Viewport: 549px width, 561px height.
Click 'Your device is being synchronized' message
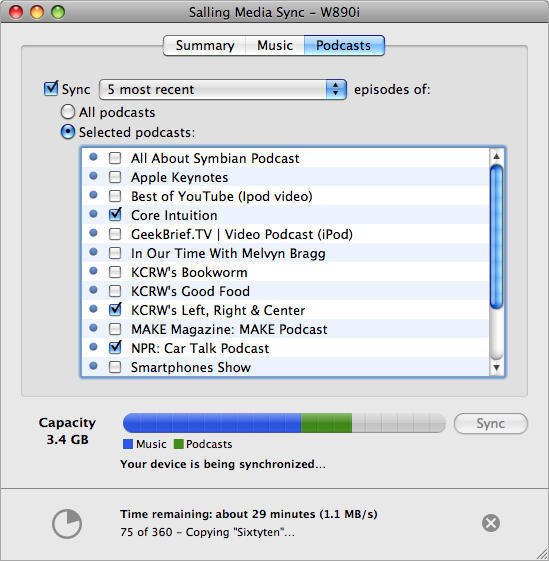click(223, 464)
